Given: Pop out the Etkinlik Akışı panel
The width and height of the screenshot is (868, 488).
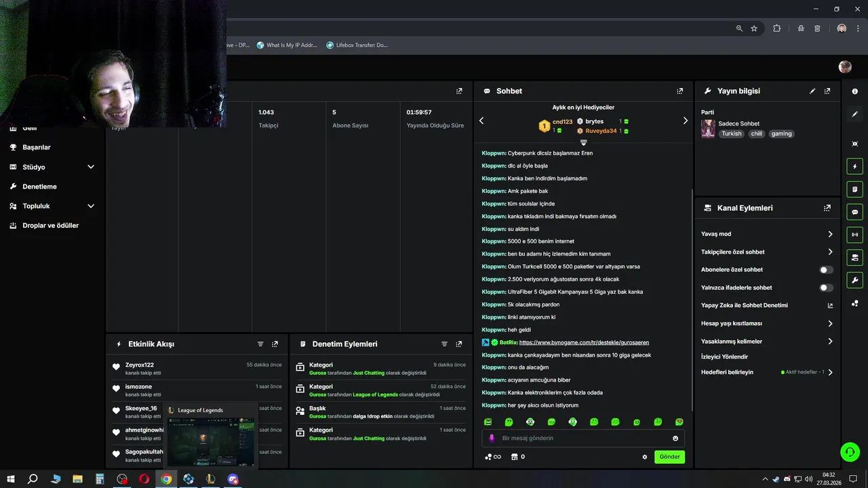Looking at the screenshot, I should point(275,344).
